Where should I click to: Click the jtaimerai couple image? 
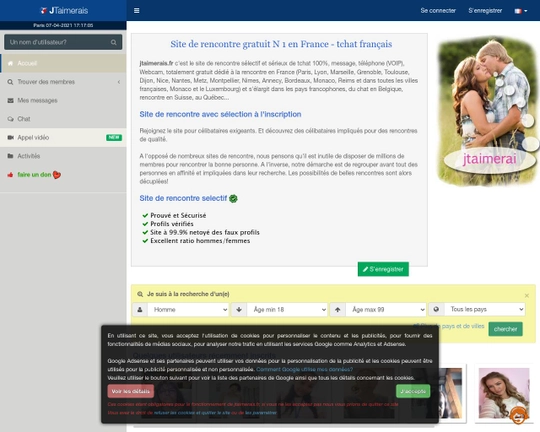pyautogui.click(x=487, y=111)
